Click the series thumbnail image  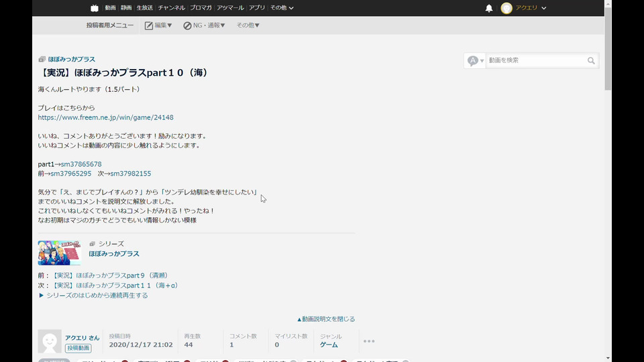pos(60,253)
